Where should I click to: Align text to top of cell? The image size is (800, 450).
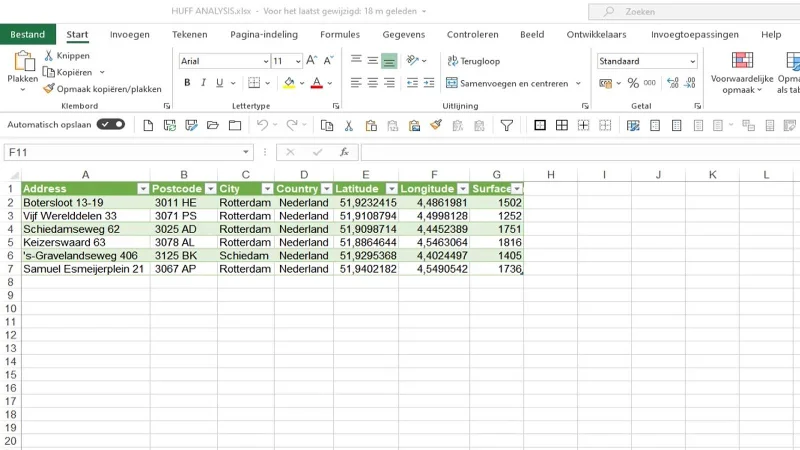pyautogui.click(x=356, y=61)
